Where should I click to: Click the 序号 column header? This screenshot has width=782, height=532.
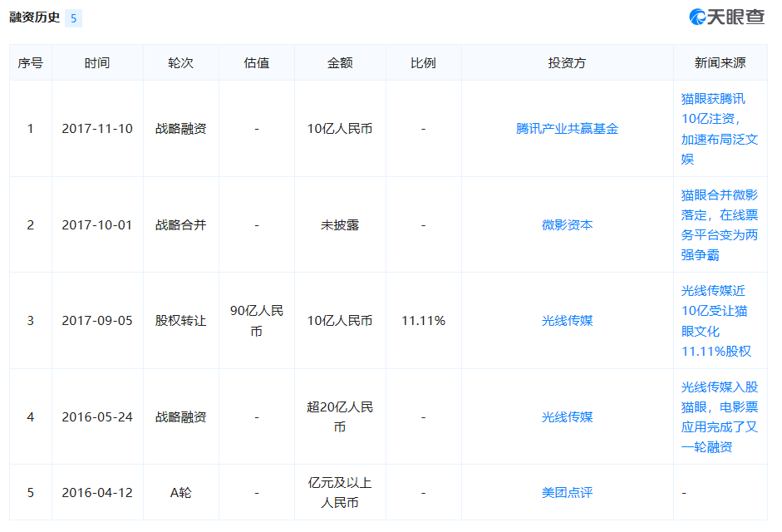coord(31,63)
